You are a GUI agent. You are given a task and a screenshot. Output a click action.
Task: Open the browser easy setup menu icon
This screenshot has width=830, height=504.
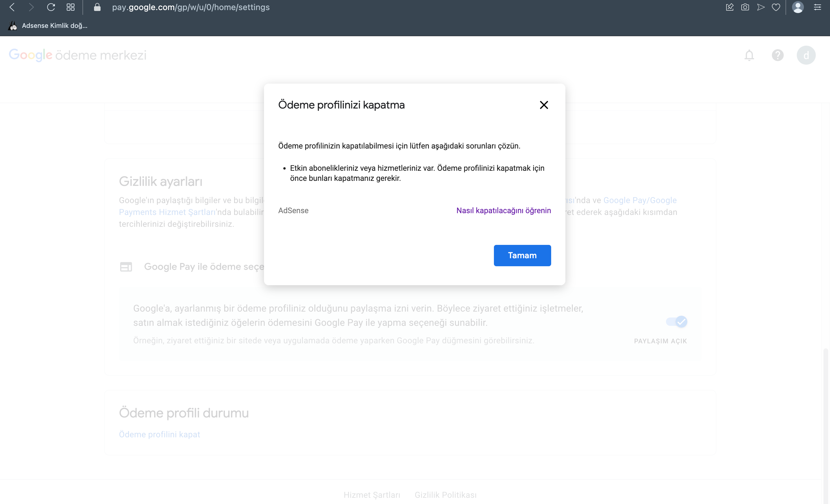coord(818,7)
